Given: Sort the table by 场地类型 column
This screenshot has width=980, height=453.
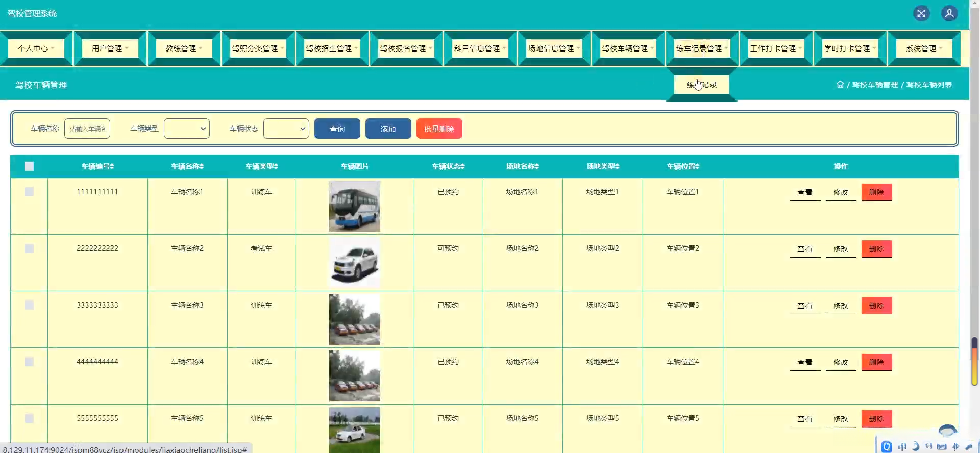Looking at the screenshot, I should coord(603,166).
